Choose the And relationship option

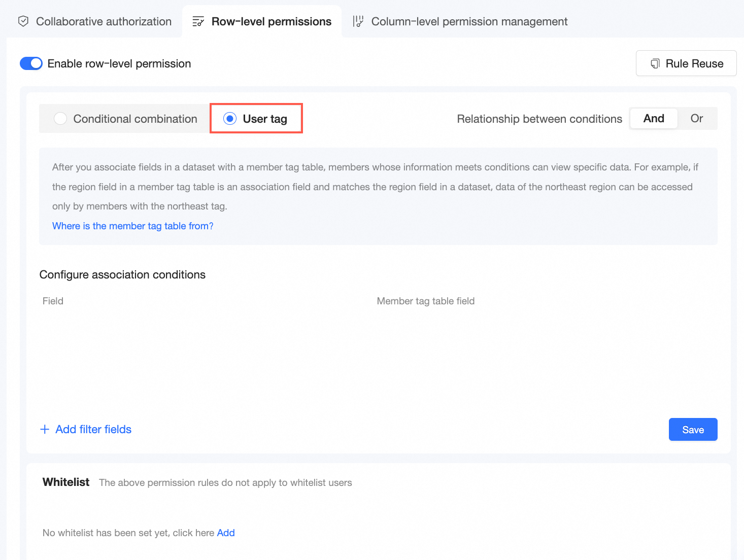pyautogui.click(x=654, y=119)
